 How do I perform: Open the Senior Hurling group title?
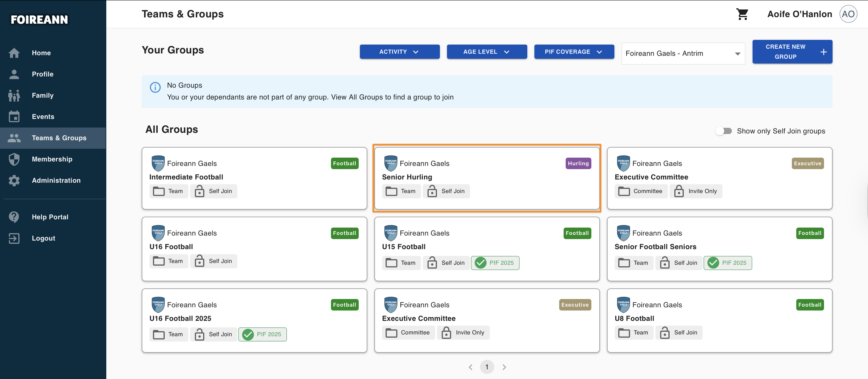click(x=407, y=177)
